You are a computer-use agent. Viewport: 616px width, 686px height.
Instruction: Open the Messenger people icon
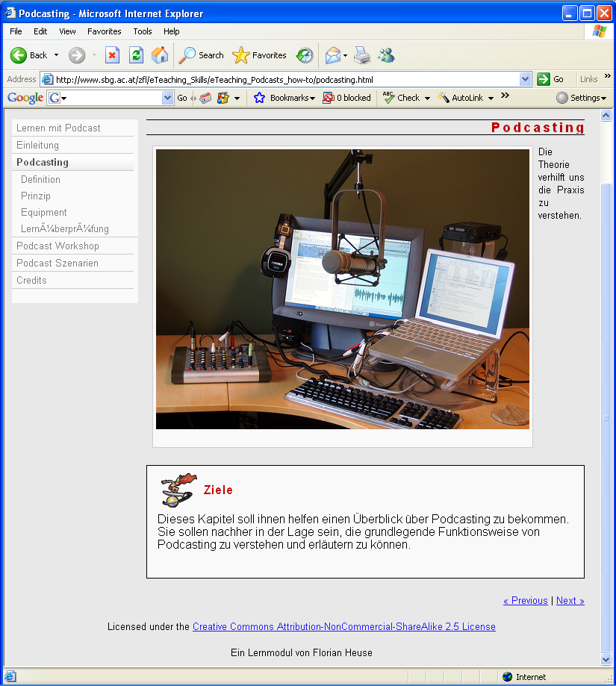point(386,55)
